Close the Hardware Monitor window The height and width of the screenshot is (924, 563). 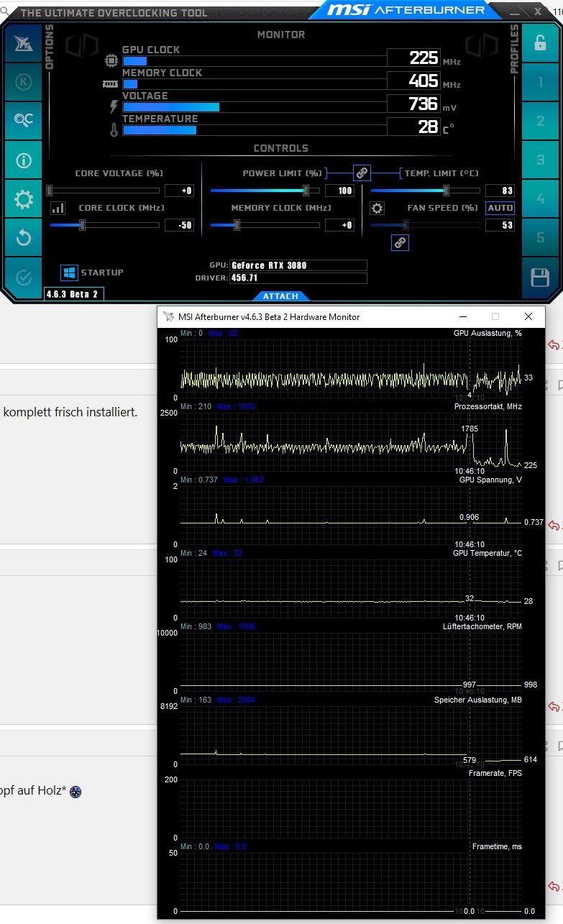[528, 316]
